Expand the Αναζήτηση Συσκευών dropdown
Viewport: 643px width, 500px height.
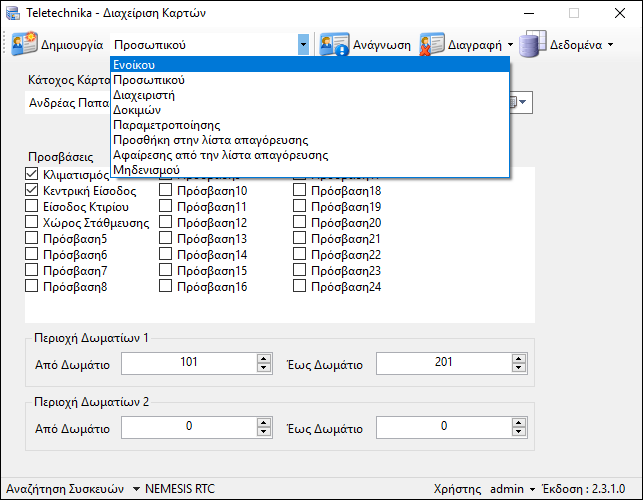pyautogui.click(x=136, y=489)
